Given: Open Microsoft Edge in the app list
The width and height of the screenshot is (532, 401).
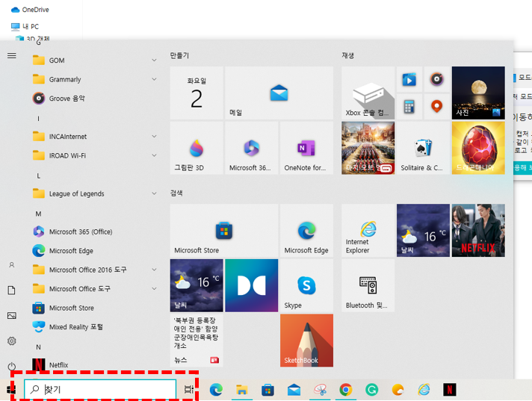Looking at the screenshot, I should [x=93, y=250].
